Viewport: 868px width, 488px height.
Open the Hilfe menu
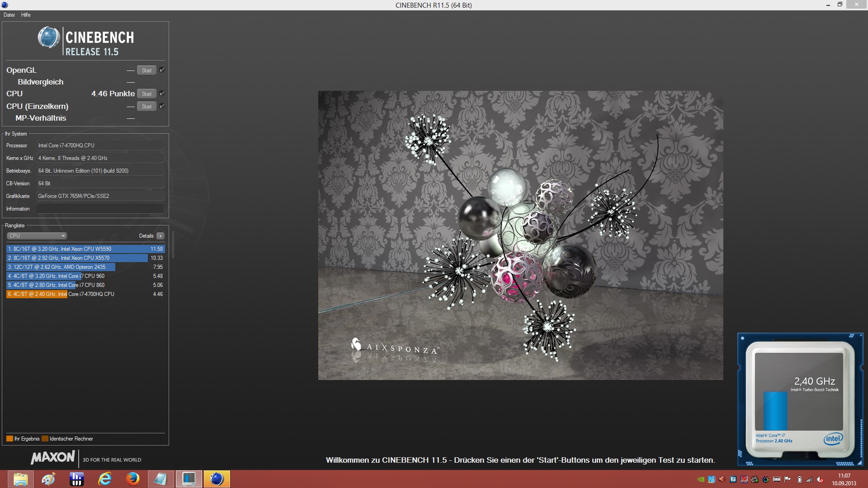pyautogui.click(x=26, y=15)
